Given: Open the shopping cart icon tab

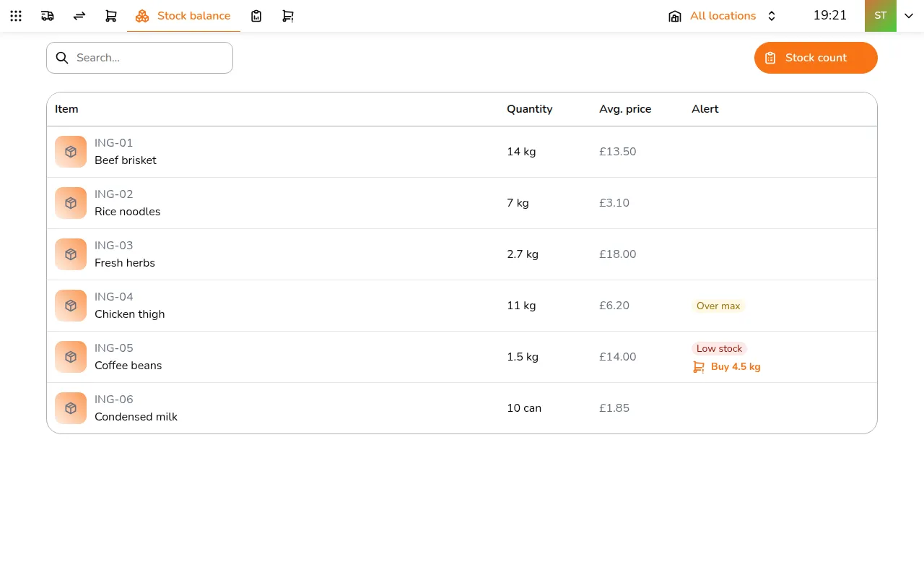Looking at the screenshot, I should click(x=111, y=16).
